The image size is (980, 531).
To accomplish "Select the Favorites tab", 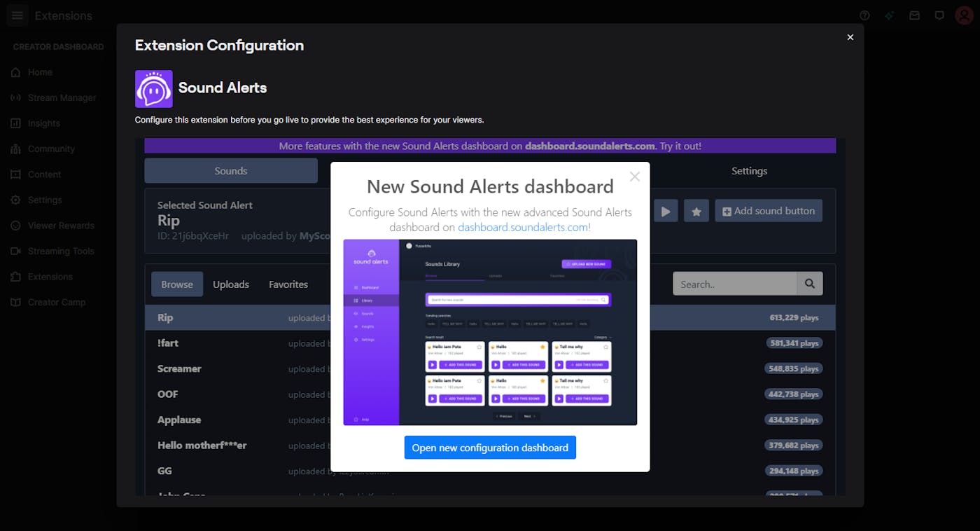I will 288,284.
